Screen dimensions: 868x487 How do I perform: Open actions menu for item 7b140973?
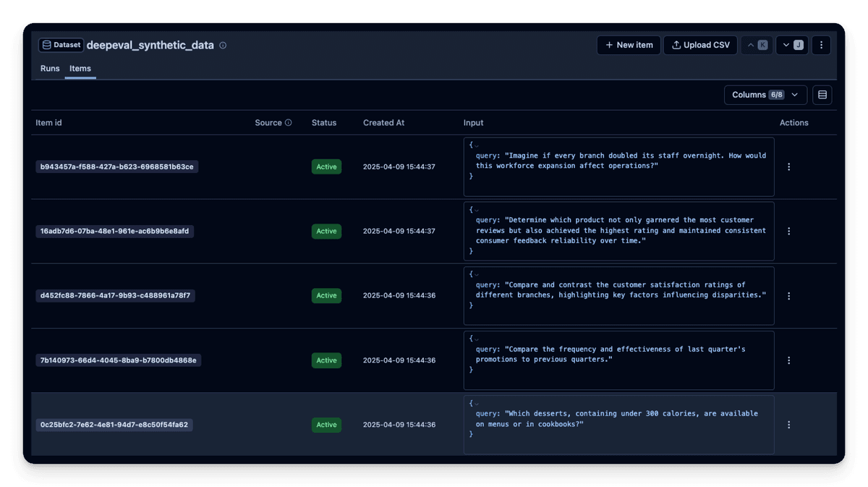point(788,360)
